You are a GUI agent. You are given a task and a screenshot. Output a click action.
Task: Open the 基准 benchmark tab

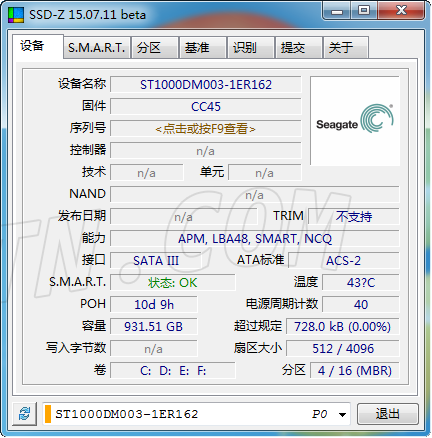tap(202, 48)
